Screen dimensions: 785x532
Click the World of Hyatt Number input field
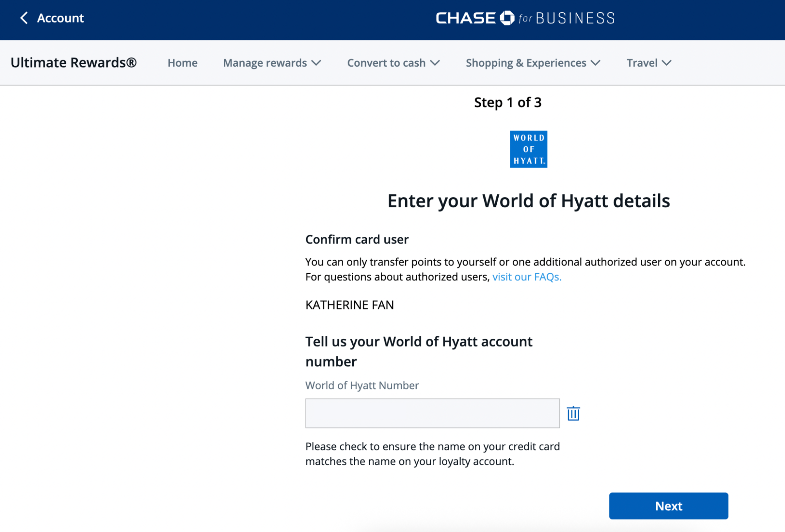coord(432,413)
